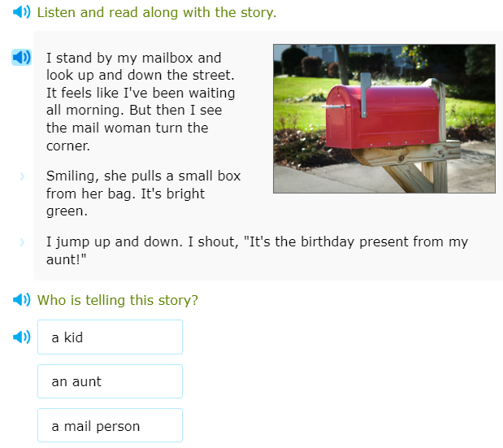The width and height of the screenshot is (503, 448).
Task: Click the paragraph starting I stand by my mailbox
Action: point(141,102)
